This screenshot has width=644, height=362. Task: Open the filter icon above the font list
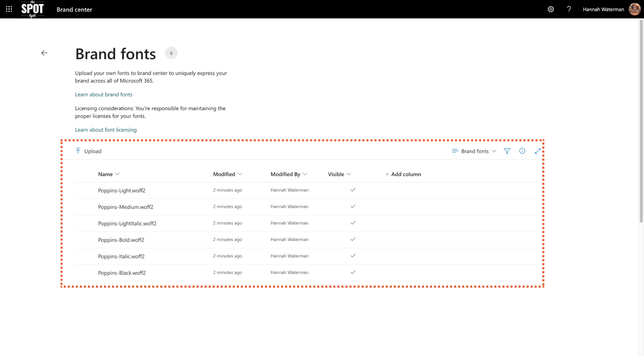click(x=507, y=151)
